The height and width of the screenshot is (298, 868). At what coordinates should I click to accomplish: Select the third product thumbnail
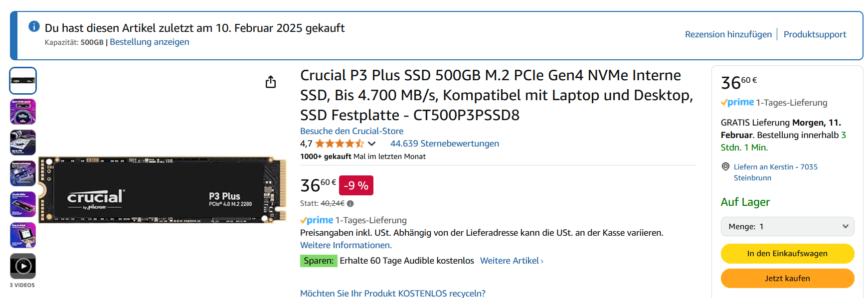coord(23,143)
